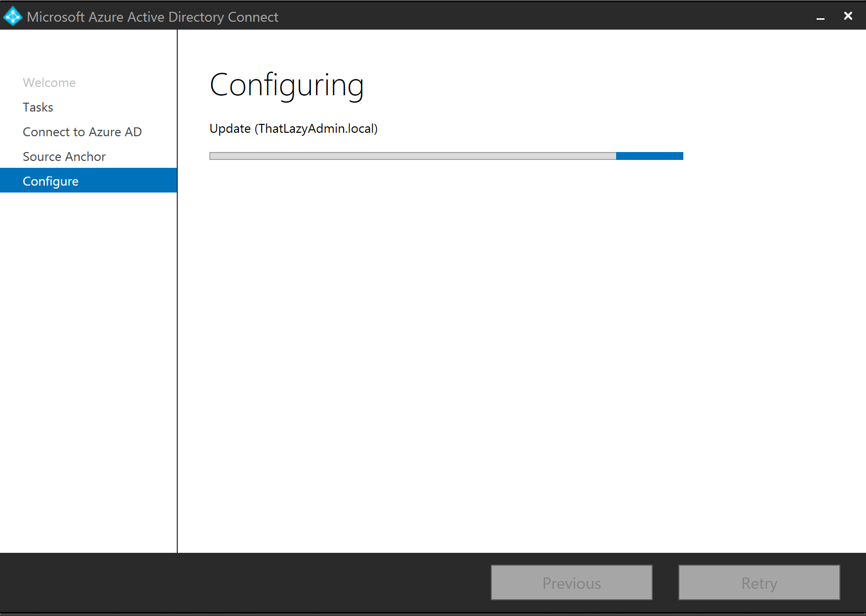Click empty title bar space before minimize
The height and width of the screenshot is (616, 866).
pyautogui.click(x=543, y=16)
